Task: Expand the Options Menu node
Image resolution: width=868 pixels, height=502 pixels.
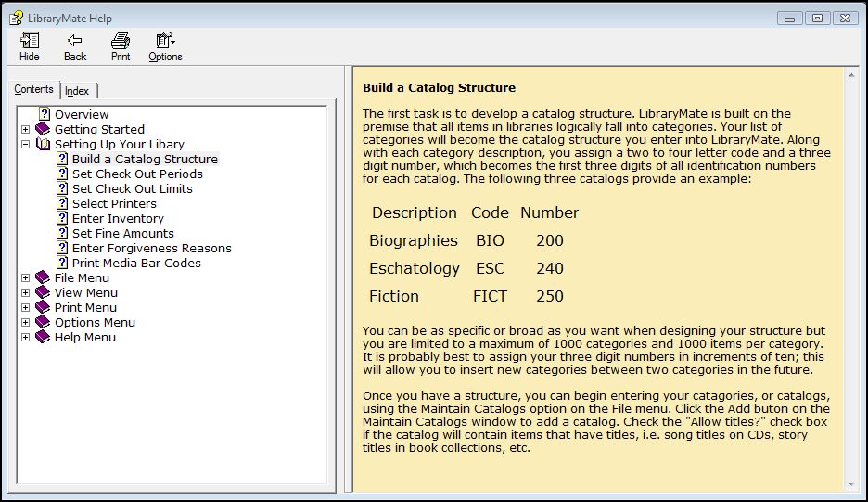Action: pos(25,323)
